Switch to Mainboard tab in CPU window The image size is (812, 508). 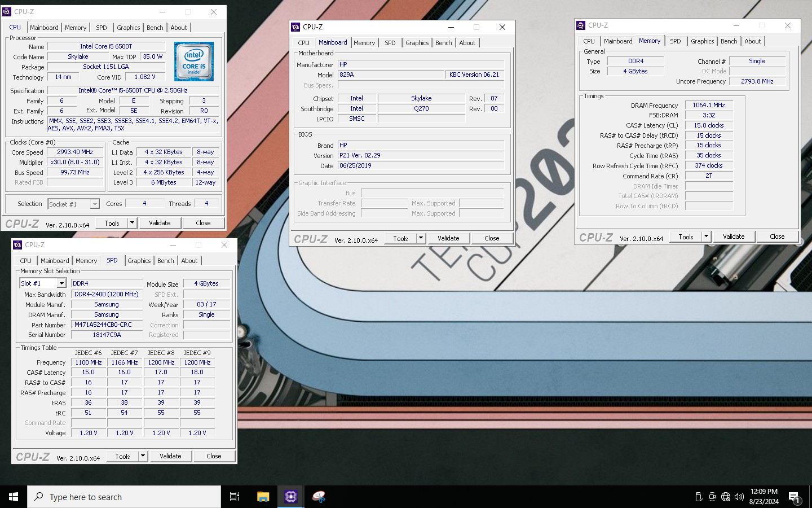(x=44, y=28)
